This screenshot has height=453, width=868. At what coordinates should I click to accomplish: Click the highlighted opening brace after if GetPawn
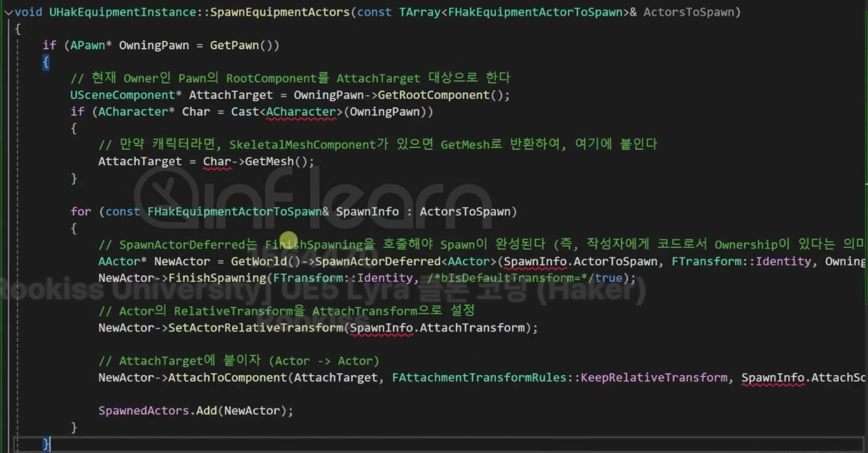[46, 63]
